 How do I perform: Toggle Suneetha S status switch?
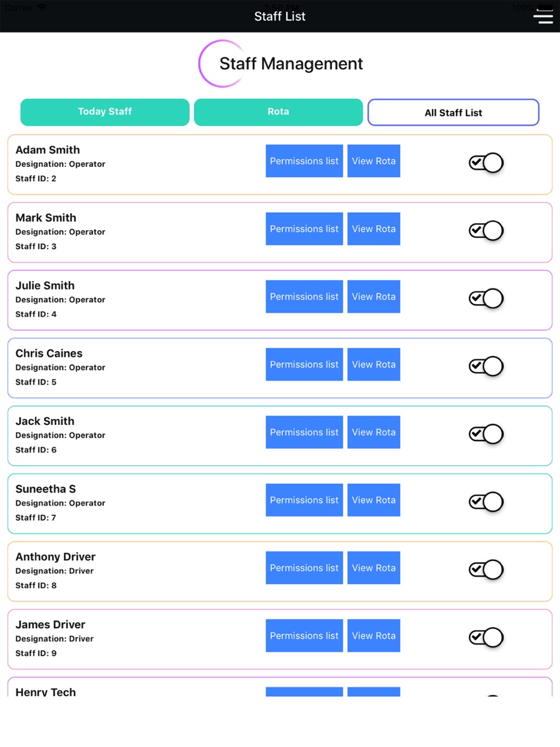point(486,502)
